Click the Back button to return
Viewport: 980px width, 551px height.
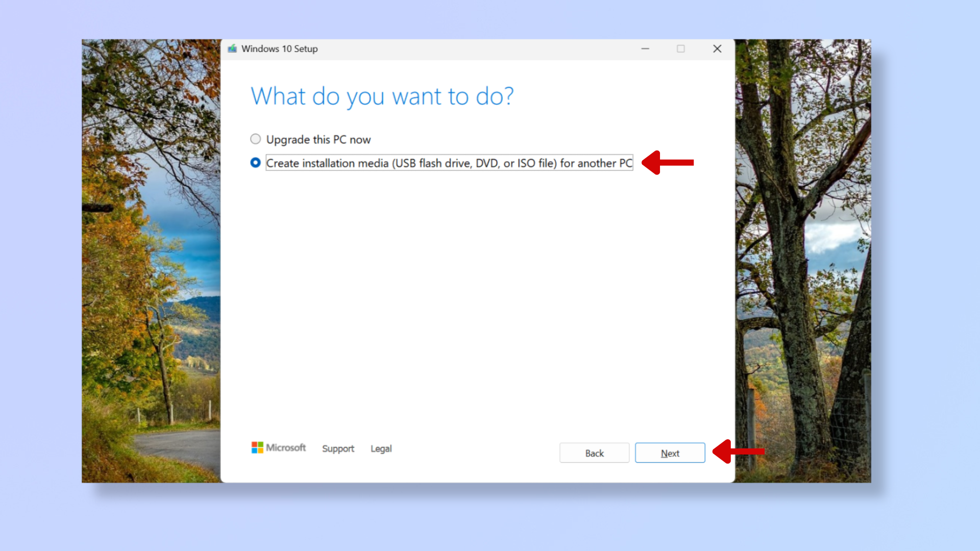(x=594, y=454)
